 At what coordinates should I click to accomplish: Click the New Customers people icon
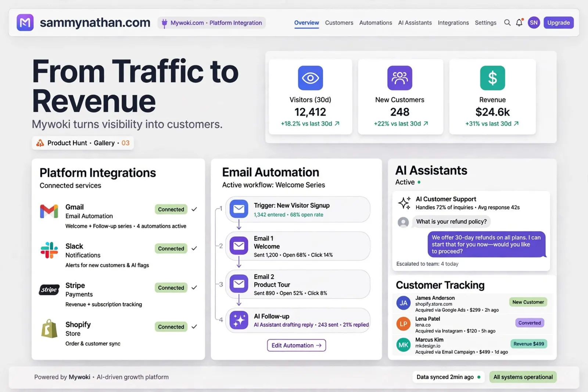[x=400, y=78]
